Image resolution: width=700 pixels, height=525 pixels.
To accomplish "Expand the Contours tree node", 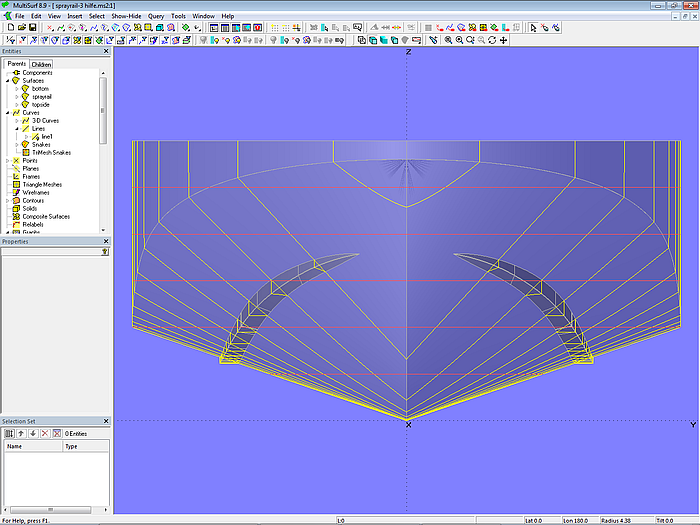I will 7,200.
